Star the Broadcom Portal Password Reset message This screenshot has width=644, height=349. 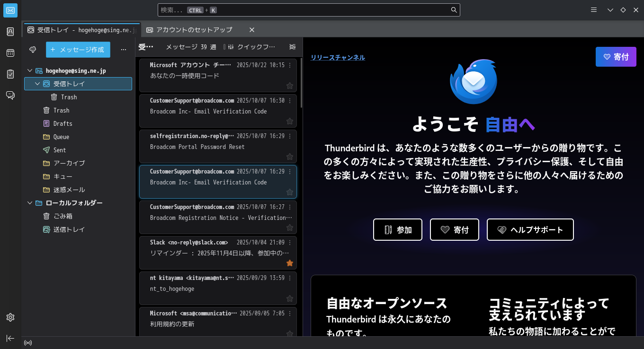click(290, 157)
